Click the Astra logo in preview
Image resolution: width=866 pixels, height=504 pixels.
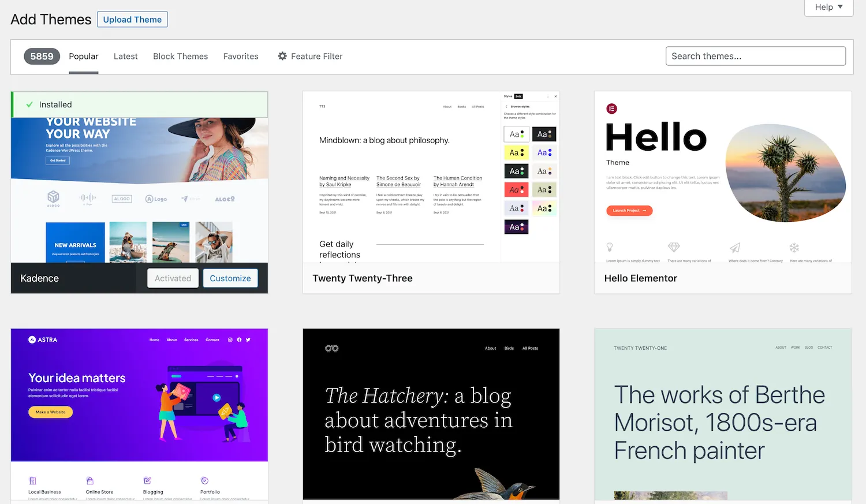tap(43, 339)
